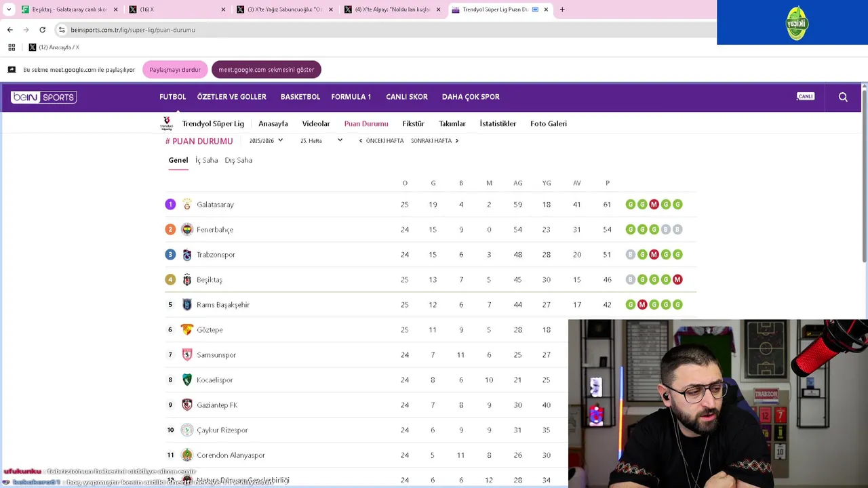Open the Videolar link
This screenshot has width=868, height=488.
[x=316, y=123]
